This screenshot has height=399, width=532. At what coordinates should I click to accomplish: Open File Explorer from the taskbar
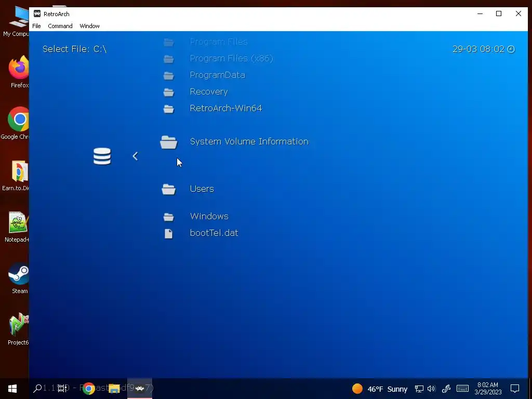114,389
